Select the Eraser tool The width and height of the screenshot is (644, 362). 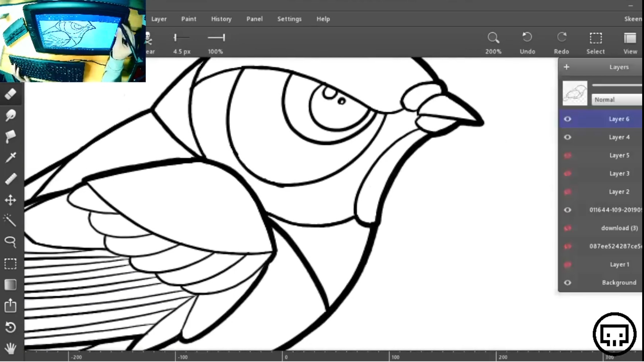pos(11,94)
